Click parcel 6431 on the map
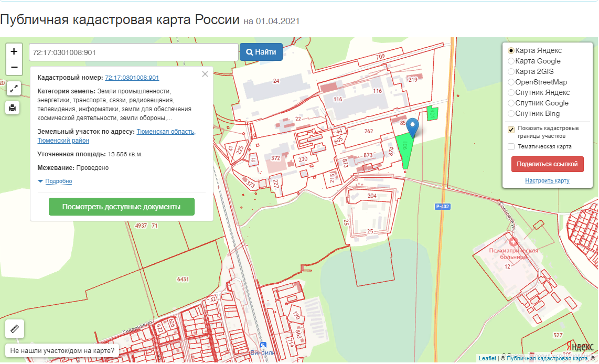The width and height of the screenshot is (599, 364). tap(183, 279)
